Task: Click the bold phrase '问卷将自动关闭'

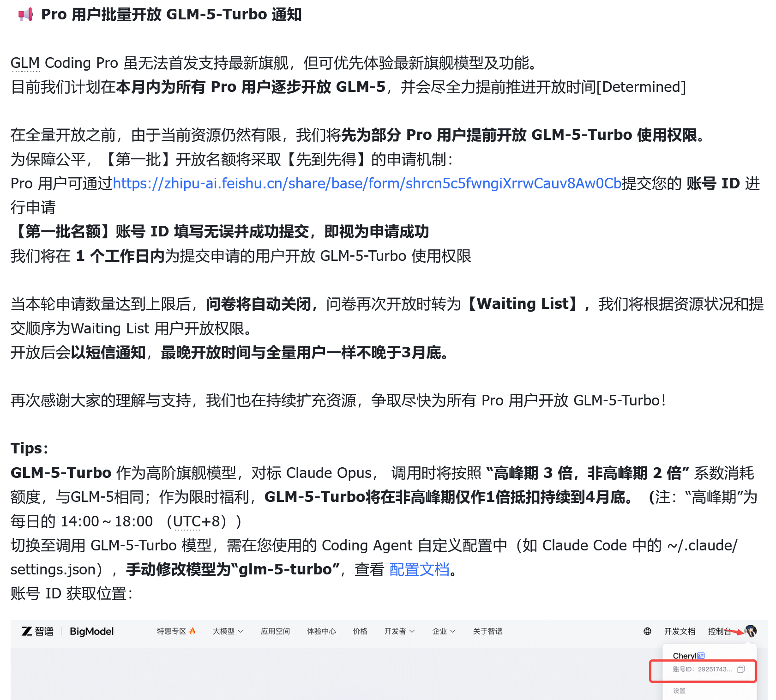Action: coord(259,304)
